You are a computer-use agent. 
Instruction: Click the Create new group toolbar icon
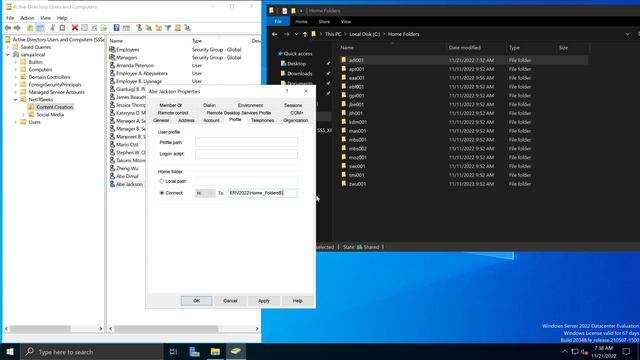tap(149, 28)
